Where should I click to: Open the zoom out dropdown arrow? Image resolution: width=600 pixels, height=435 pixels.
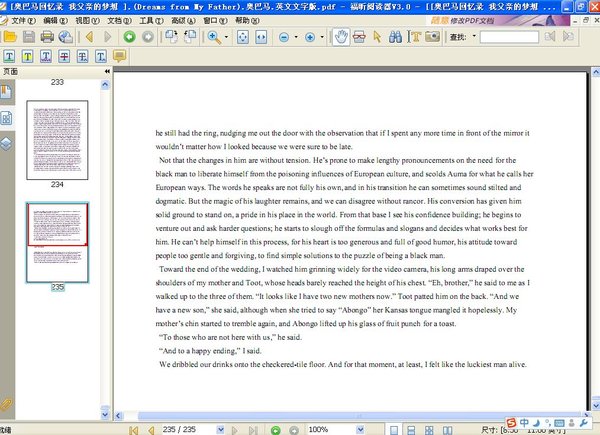point(296,37)
